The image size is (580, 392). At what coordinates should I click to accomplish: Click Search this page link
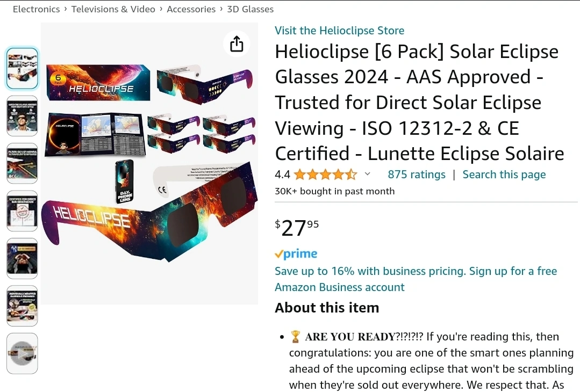tap(504, 175)
